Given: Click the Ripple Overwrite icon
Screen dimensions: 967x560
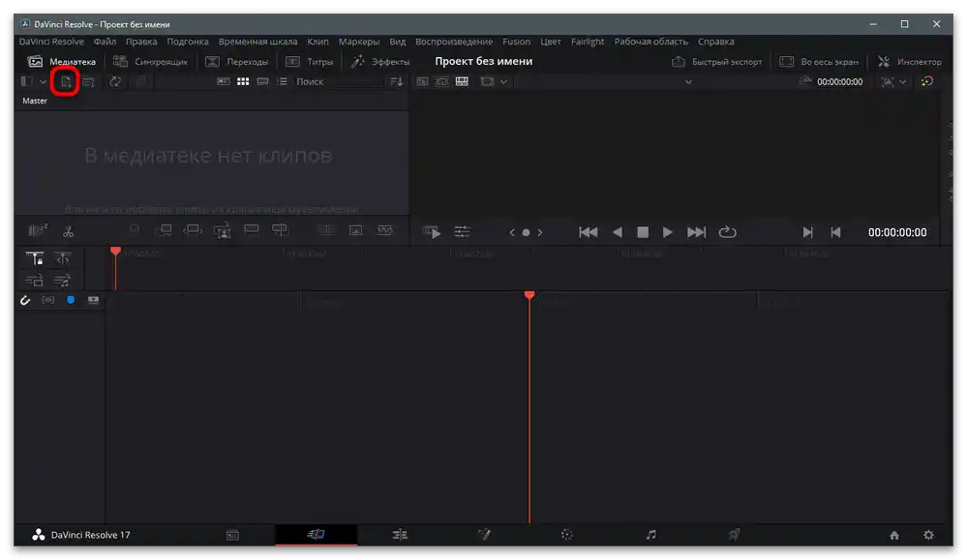Looking at the screenshot, I should [193, 230].
